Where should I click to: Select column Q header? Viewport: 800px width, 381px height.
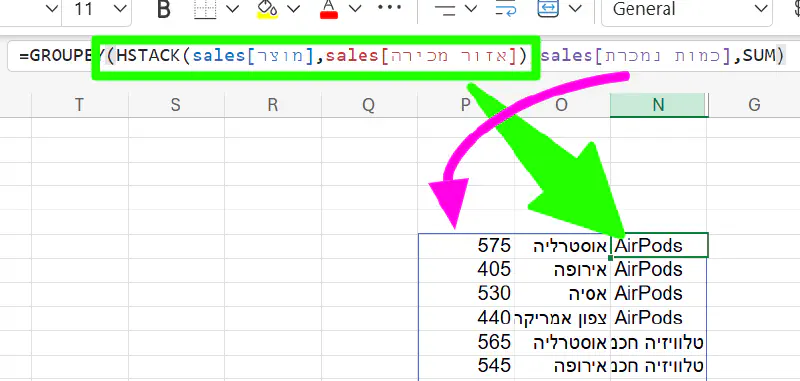tap(369, 105)
